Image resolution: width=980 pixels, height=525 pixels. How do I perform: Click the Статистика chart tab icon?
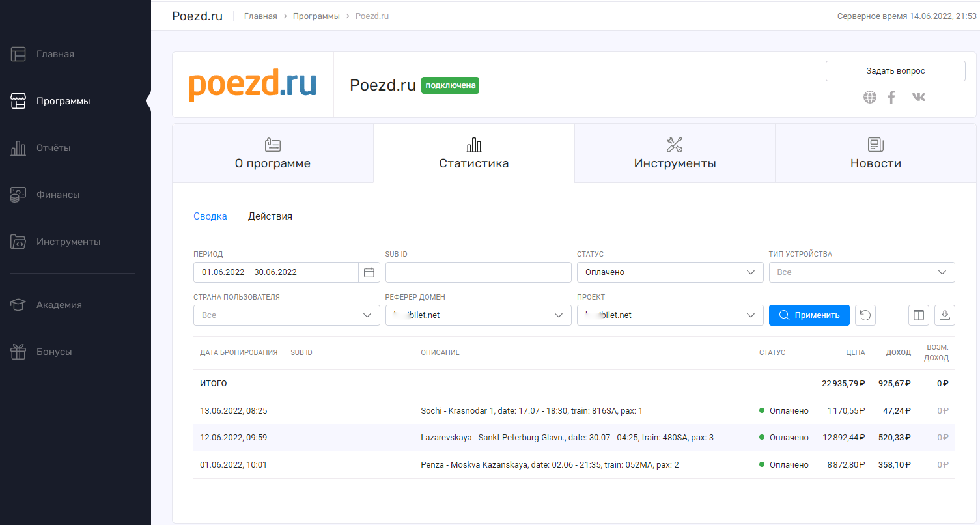(x=474, y=145)
